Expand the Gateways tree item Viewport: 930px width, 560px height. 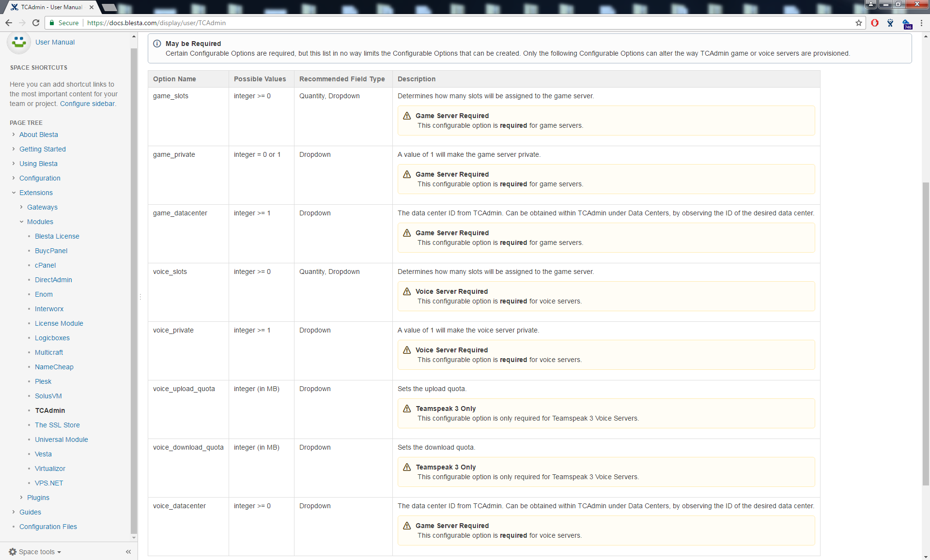click(x=21, y=207)
